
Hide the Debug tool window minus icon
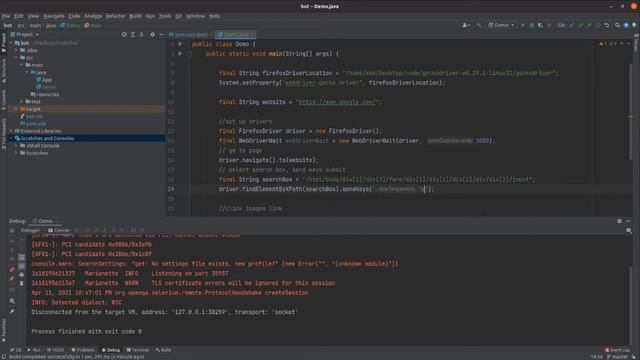629,221
